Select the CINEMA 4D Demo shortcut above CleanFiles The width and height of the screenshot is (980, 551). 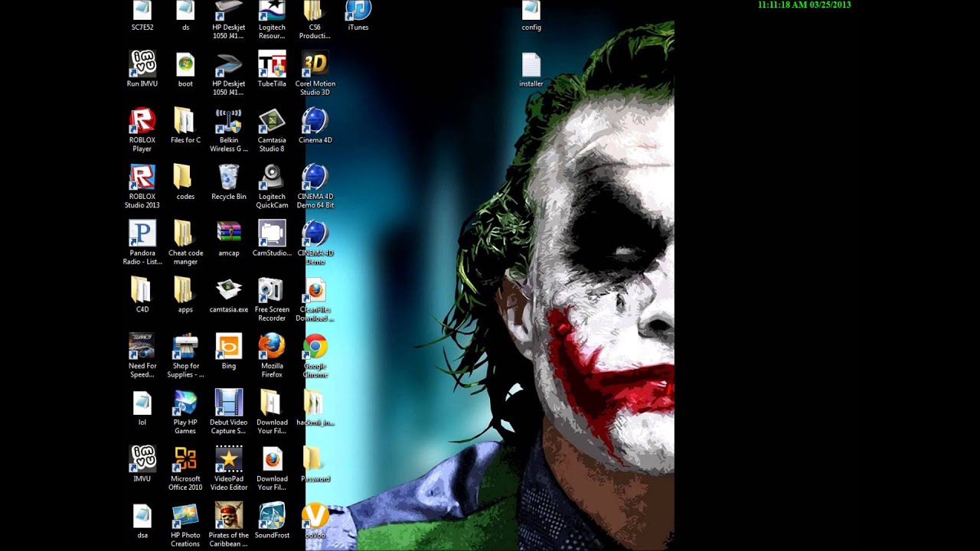pyautogui.click(x=315, y=243)
